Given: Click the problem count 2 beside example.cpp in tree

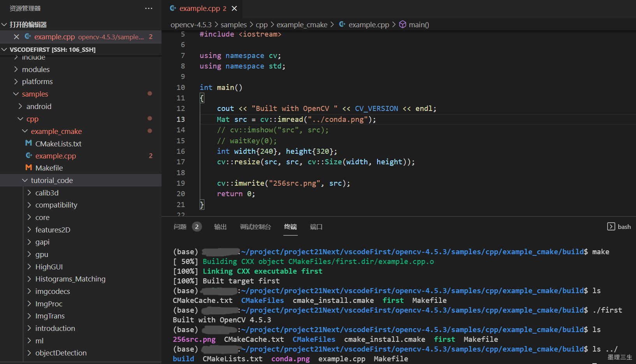Looking at the screenshot, I should (x=151, y=156).
